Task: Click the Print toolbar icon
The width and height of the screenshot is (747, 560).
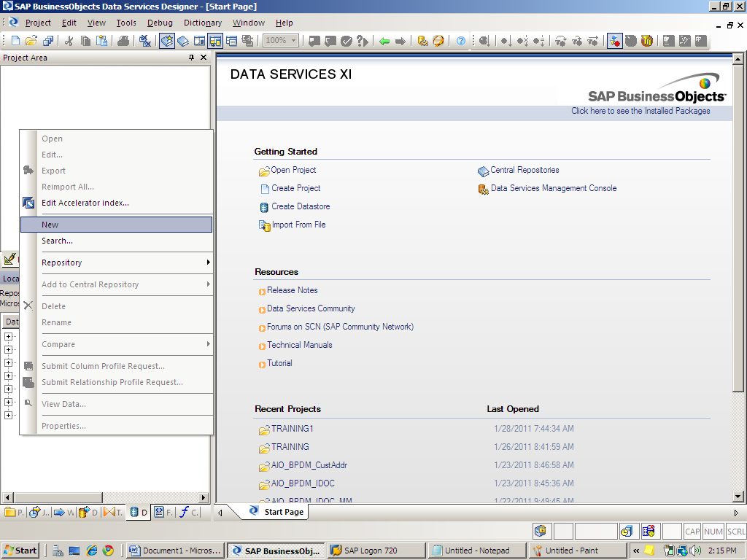Action: pyautogui.click(x=123, y=41)
